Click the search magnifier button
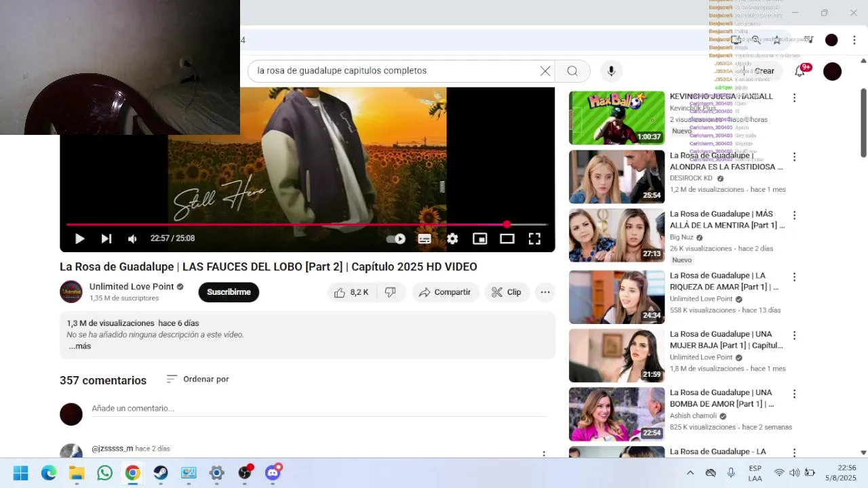 pos(572,70)
